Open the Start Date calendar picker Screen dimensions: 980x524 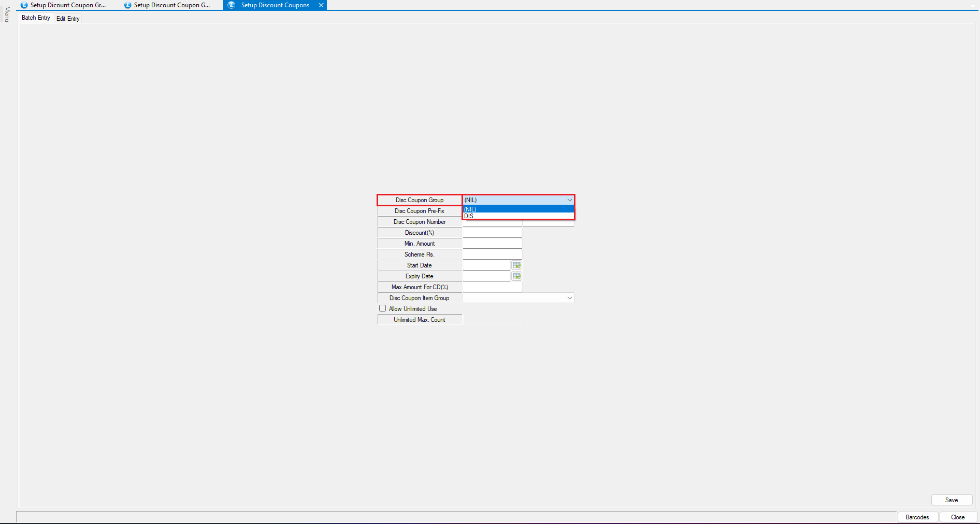pos(516,265)
